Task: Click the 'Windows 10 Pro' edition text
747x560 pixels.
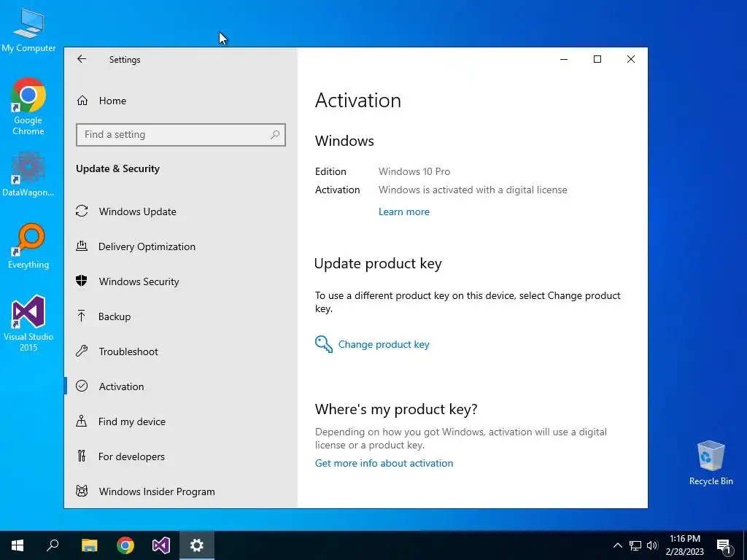Action: [x=414, y=171]
